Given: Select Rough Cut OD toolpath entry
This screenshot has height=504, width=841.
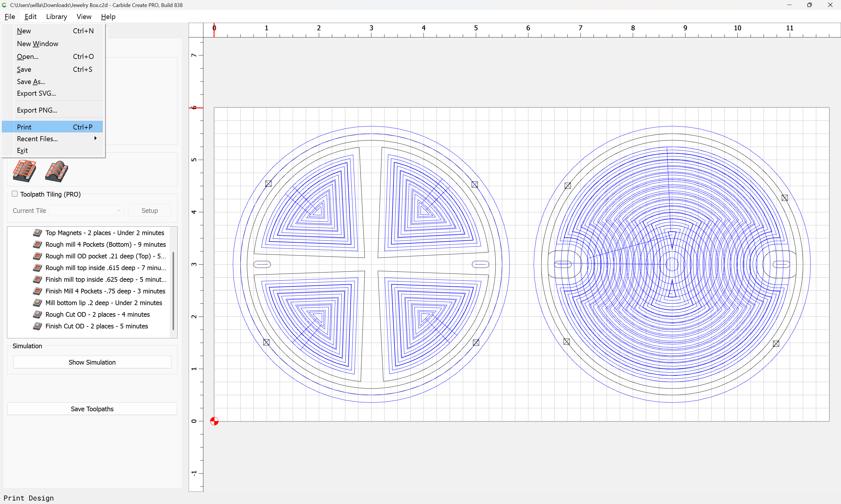Looking at the screenshot, I should (x=98, y=314).
